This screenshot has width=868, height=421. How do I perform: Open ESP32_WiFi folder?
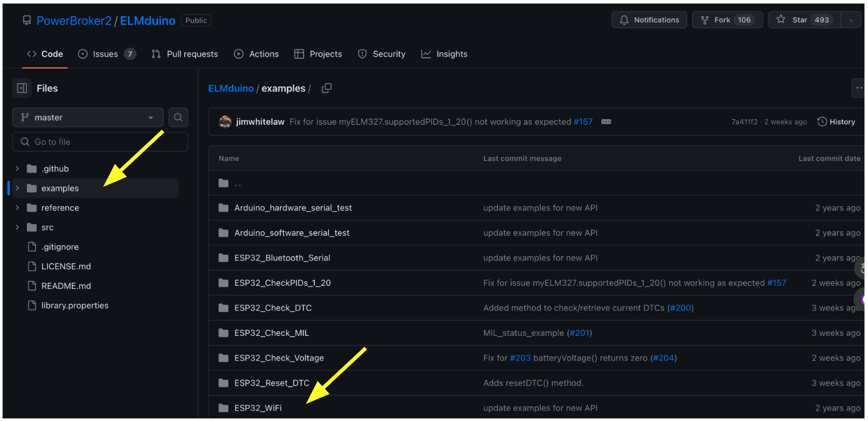click(x=258, y=408)
